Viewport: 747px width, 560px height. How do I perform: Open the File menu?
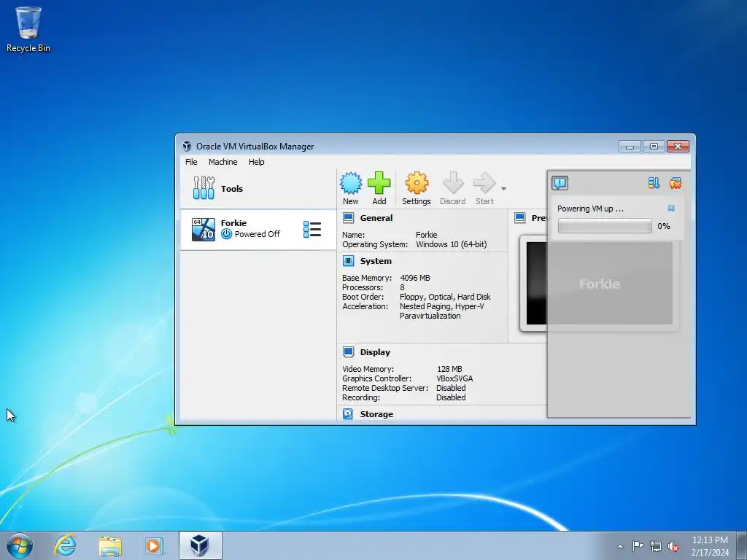(x=191, y=162)
